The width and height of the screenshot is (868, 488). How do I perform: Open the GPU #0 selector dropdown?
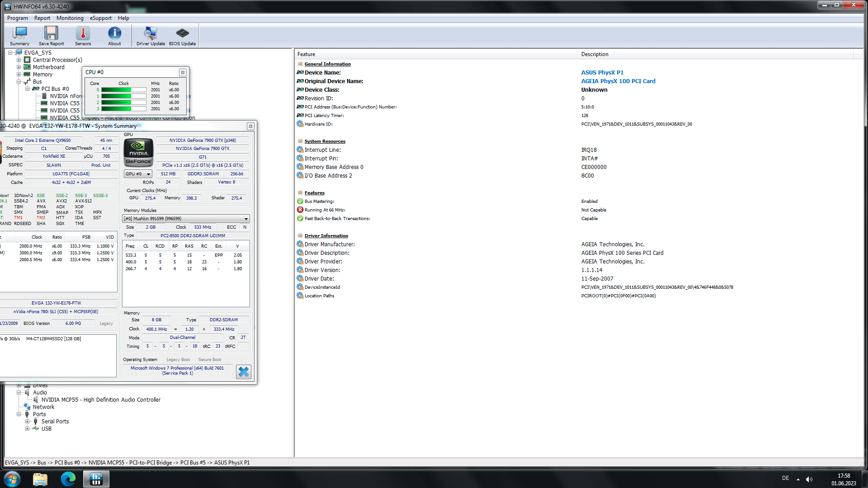click(x=138, y=174)
